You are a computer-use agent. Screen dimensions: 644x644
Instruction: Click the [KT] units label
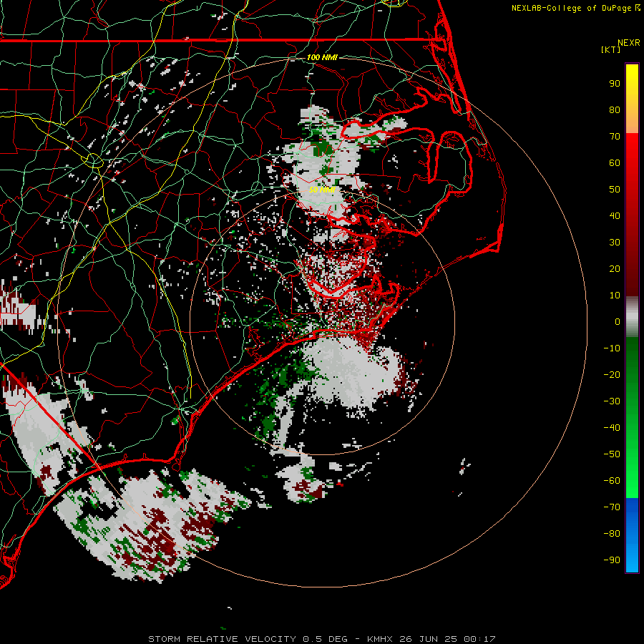tap(610, 49)
